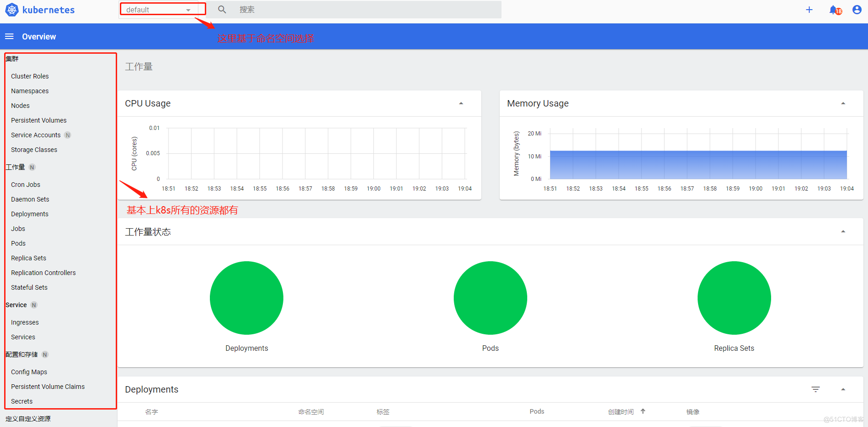Select the Service section heading
The image size is (868, 427).
click(x=16, y=305)
